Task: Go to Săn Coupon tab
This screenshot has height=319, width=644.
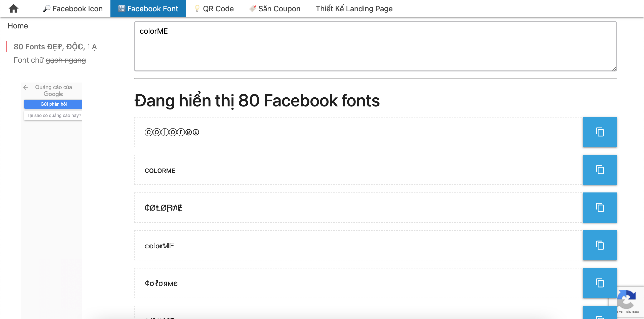Action: (x=275, y=9)
